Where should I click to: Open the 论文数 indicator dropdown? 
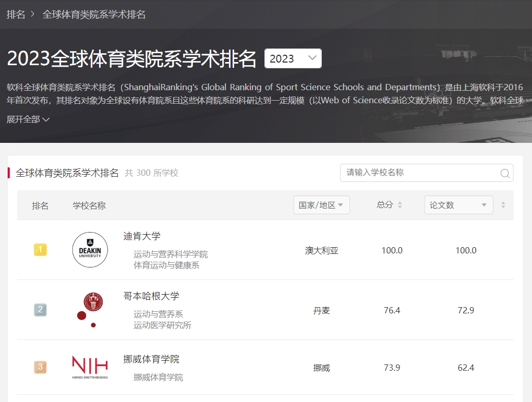click(458, 205)
